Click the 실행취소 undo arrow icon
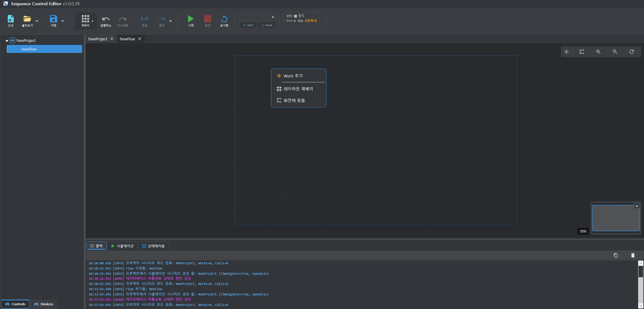644x309 pixels. pyautogui.click(x=106, y=19)
